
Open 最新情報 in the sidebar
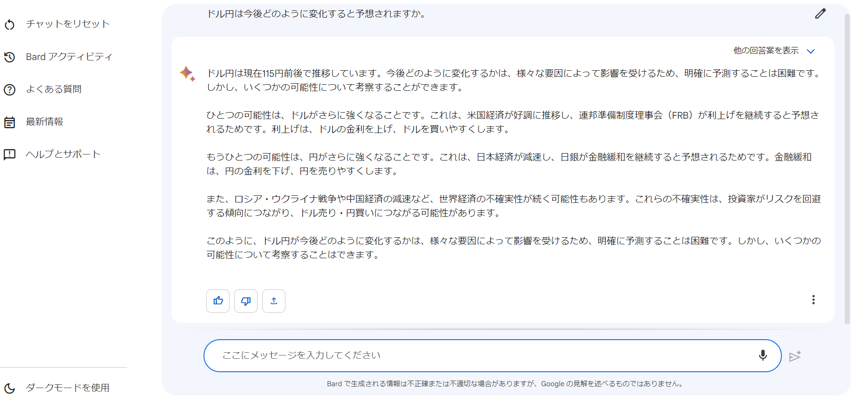44,121
